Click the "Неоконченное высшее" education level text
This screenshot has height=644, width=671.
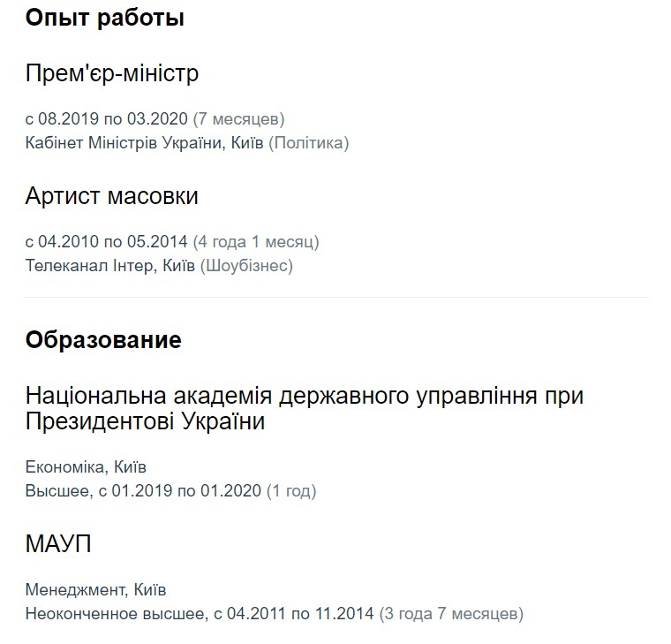click(x=114, y=613)
